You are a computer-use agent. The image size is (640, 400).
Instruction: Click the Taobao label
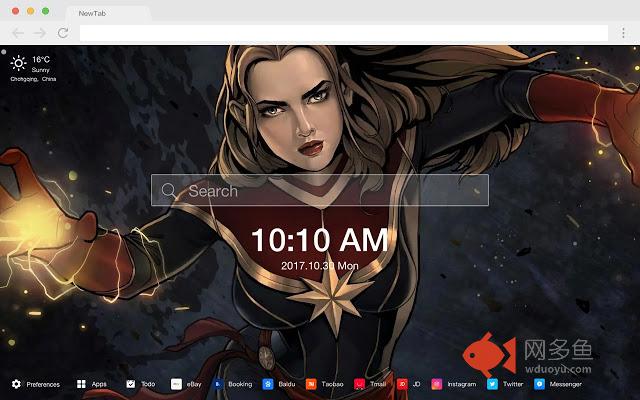click(x=332, y=384)
